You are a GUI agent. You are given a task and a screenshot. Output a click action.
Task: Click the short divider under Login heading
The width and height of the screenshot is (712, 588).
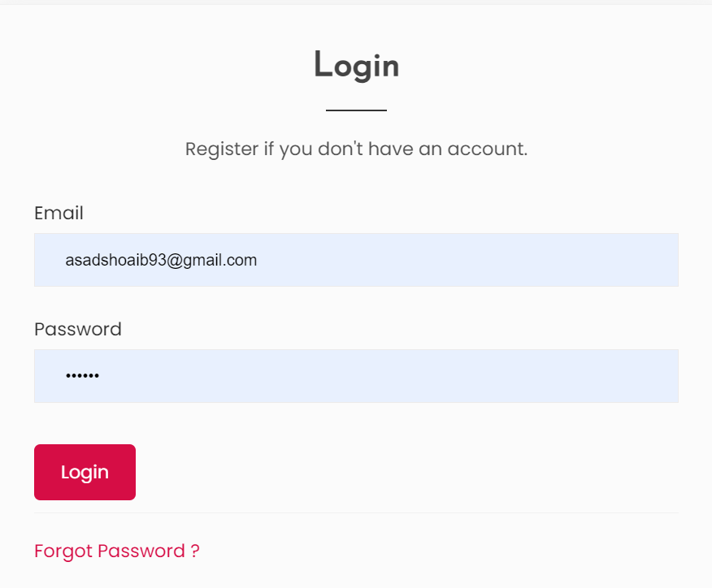coord(356,110)
